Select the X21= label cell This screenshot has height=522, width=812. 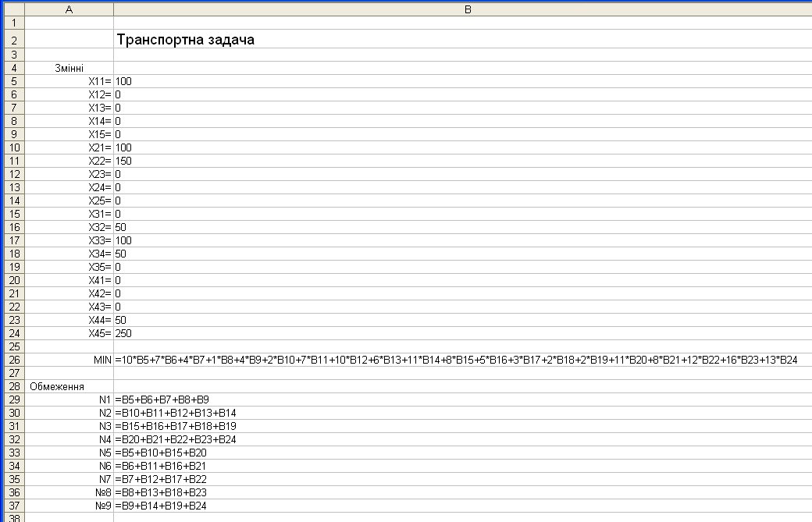[x=69, y=147]
